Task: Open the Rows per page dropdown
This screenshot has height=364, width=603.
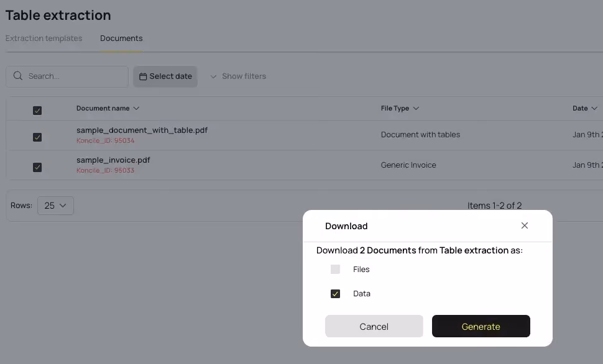Action: pos(55,206)
